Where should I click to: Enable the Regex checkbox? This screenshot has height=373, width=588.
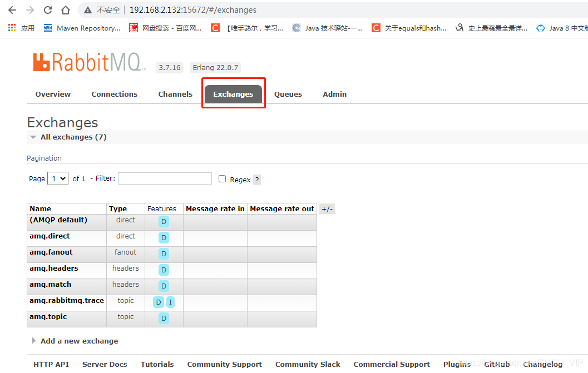223,179
